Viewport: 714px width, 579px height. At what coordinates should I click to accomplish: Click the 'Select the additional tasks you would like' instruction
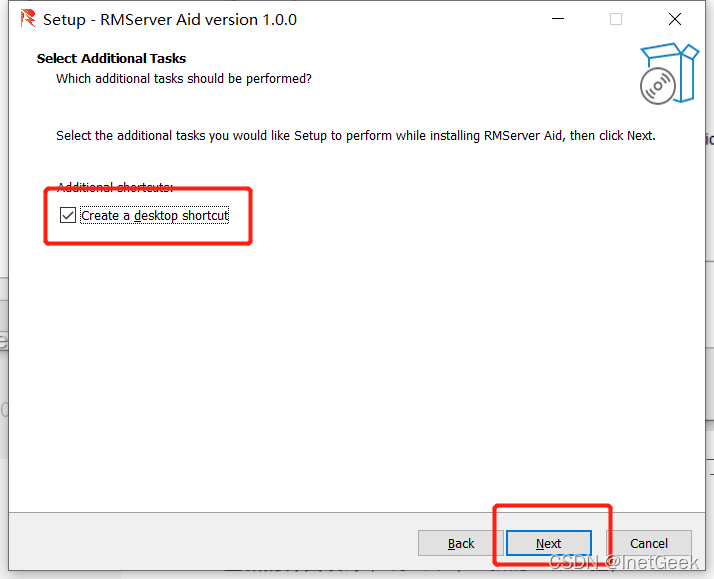click(356, 136)
